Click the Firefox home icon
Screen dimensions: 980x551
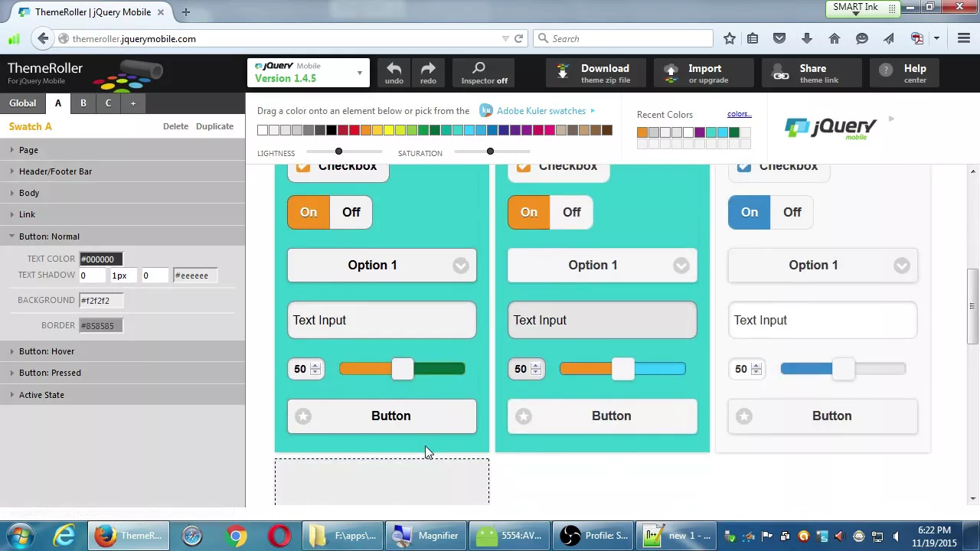click(x=835, y=38)
